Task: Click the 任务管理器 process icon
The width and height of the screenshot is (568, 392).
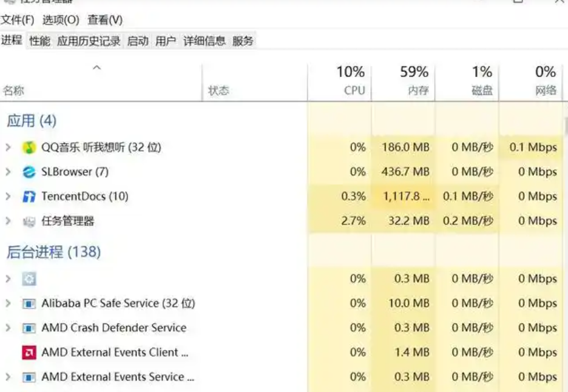Action: pos(29,221)
